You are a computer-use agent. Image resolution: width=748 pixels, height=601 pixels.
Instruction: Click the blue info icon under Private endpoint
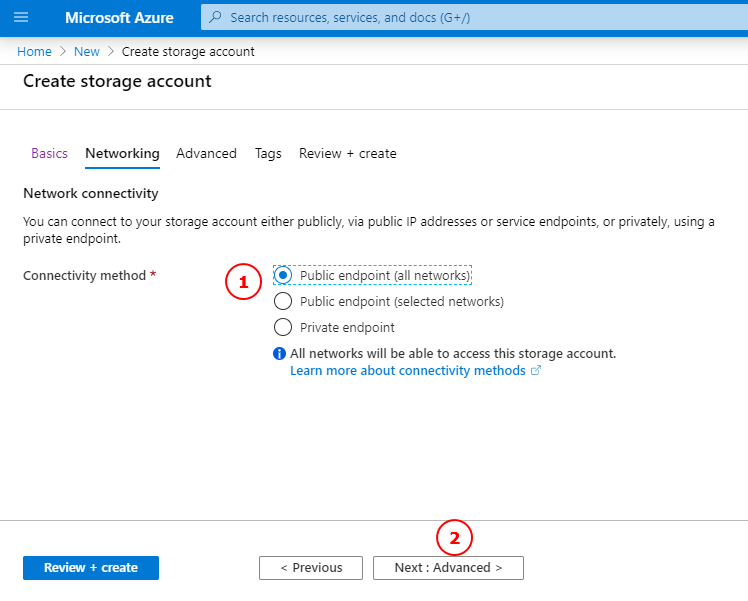point(280,353)
